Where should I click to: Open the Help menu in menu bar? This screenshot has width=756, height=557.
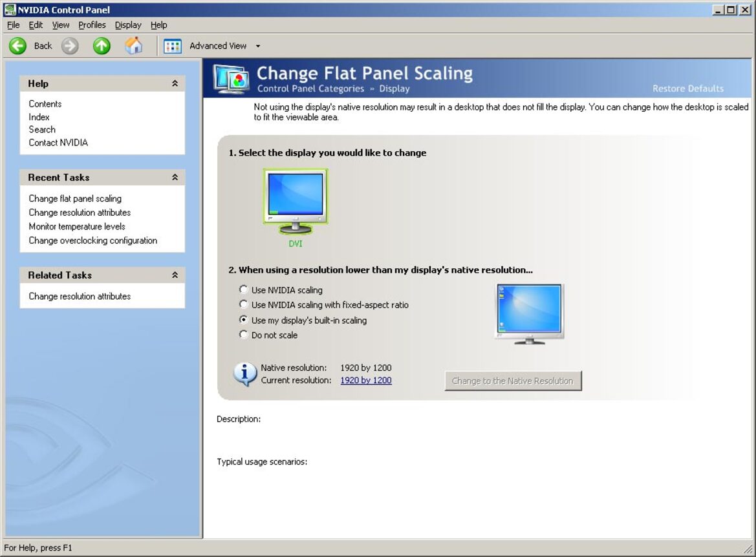(158, 25)
